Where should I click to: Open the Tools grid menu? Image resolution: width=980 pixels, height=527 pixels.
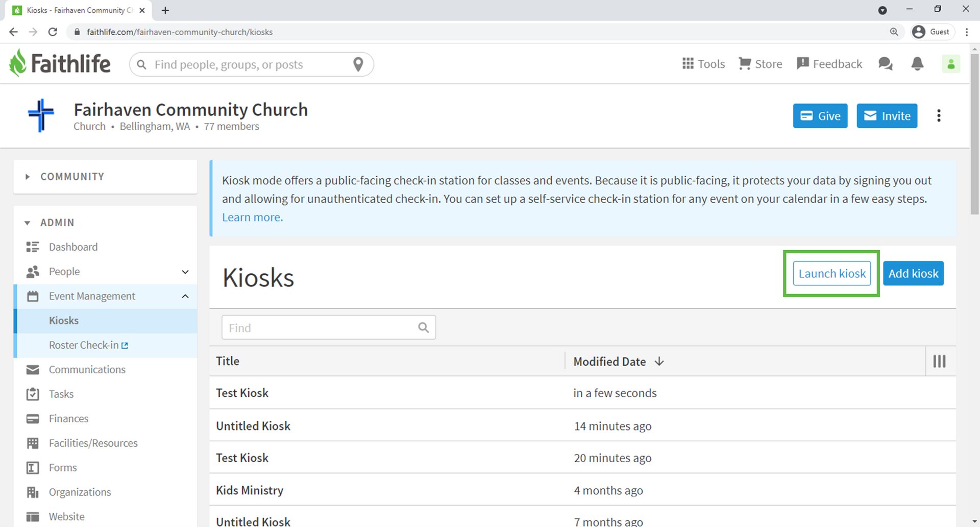click(703, 64)
